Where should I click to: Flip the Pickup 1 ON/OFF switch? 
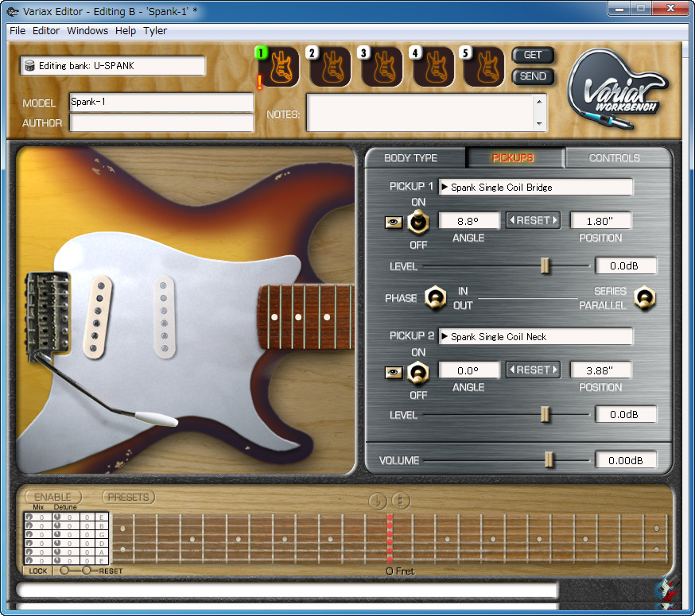(x=418, y=222)
